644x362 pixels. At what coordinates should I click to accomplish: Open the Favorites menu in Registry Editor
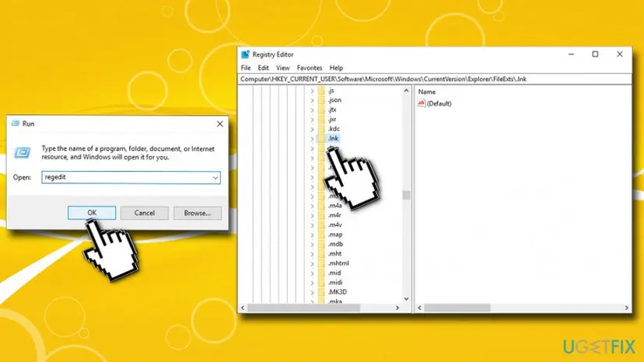[310, 68]
